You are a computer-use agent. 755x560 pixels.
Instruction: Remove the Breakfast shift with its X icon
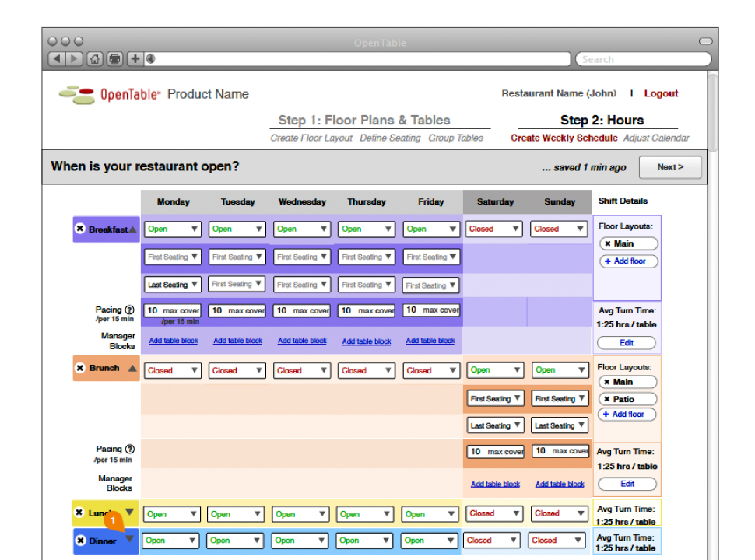pyautogui.click(x=79, y=229)
